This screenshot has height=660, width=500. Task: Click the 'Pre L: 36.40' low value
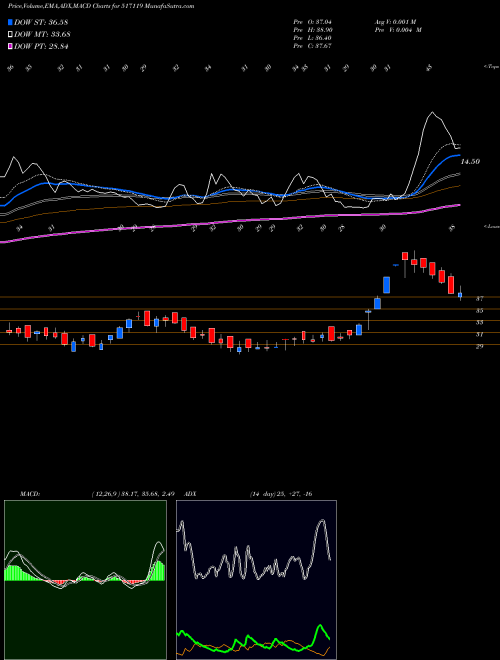[312, 38]
